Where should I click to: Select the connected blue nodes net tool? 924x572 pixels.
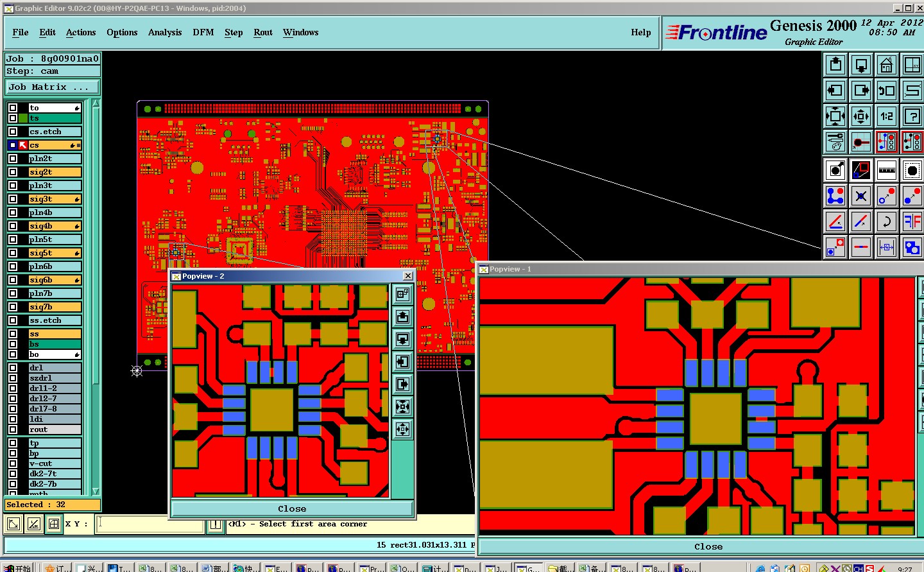(835, 196)
